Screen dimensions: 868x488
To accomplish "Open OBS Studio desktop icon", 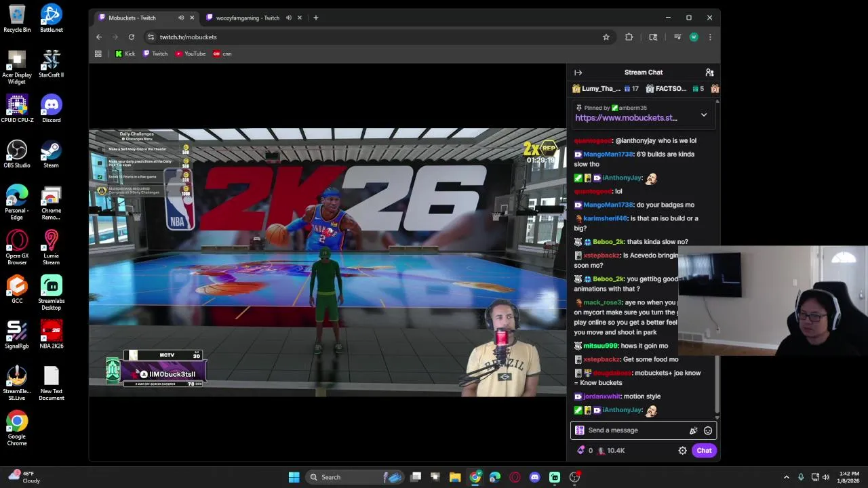I will click(x=17, y=155).
